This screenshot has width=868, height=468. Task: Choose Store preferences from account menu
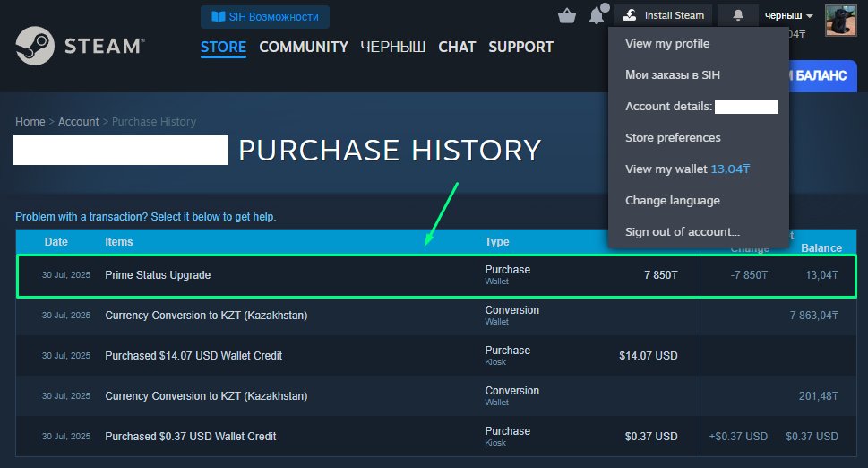pos(673,138)
